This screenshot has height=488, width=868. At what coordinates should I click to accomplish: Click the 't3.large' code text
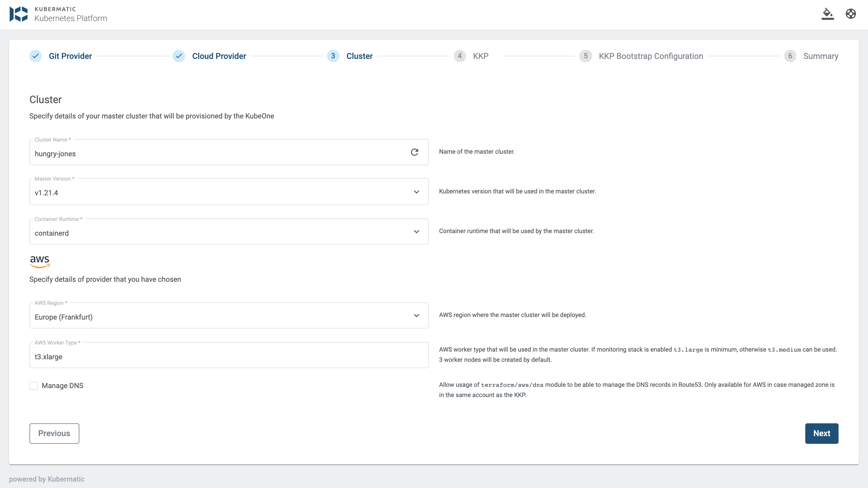click(x=688, y=349)
